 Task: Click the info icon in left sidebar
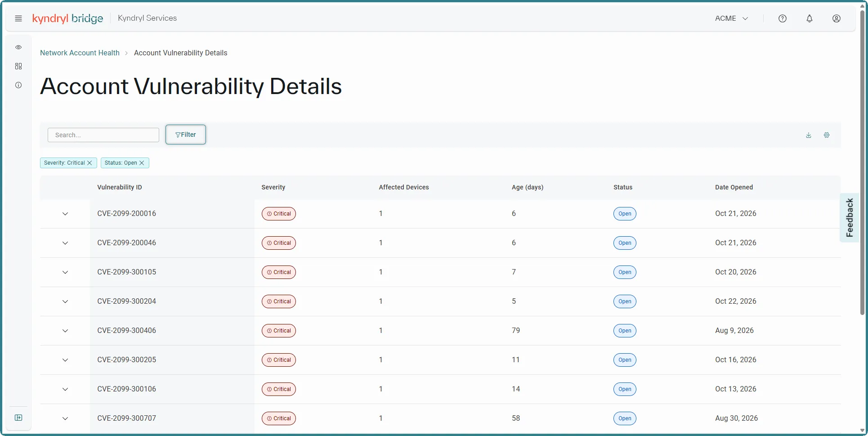pyautogui.click(x=18, y=85)
